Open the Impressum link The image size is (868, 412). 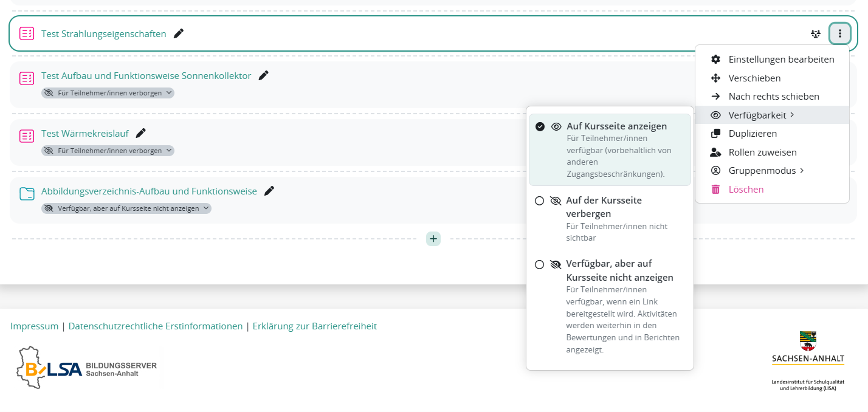(x=35, y=326)
